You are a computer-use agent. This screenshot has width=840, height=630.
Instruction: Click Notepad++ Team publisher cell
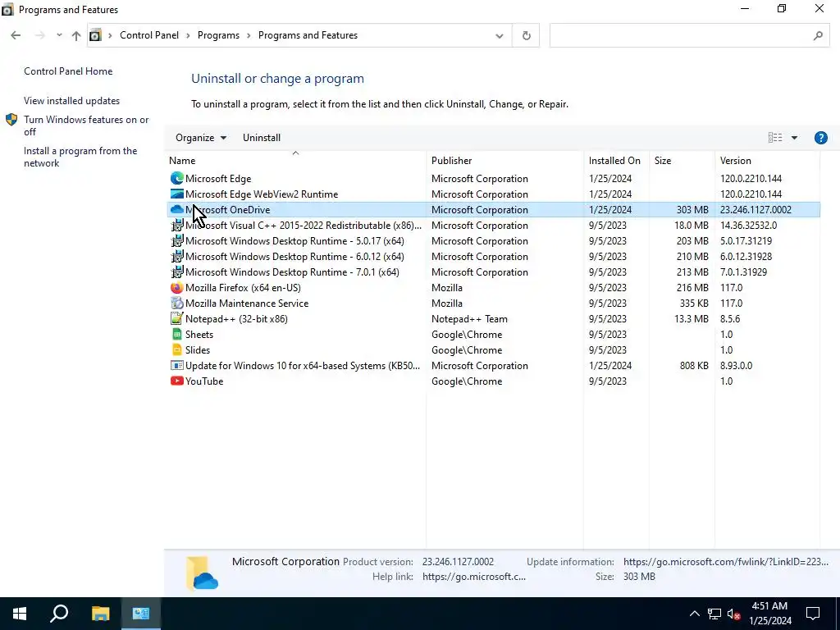(x=469, y=319)
